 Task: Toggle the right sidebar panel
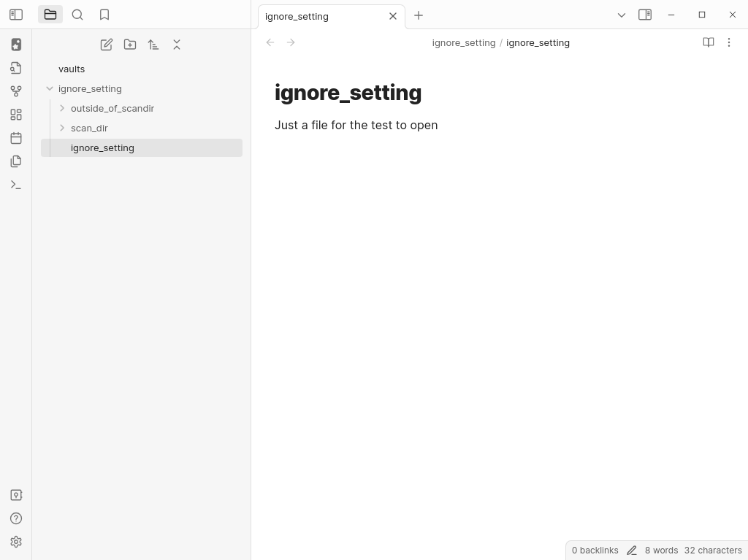point(645,15)
